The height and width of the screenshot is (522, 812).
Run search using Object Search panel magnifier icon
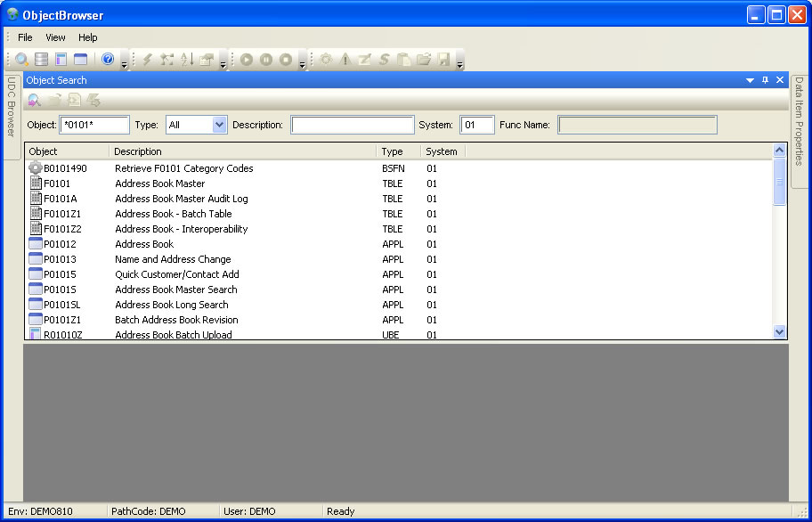34,101
